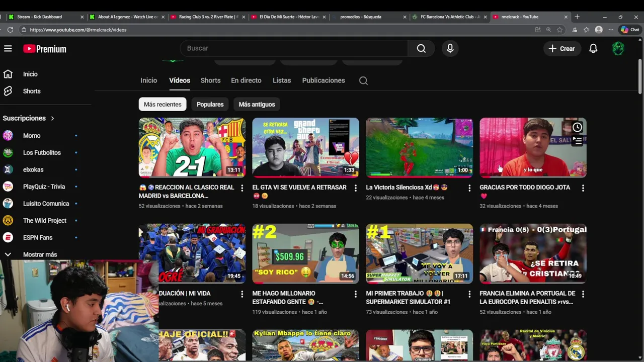Open options for FRANCIA ELIMINA A PORTUGAL video

pos(583,294)
